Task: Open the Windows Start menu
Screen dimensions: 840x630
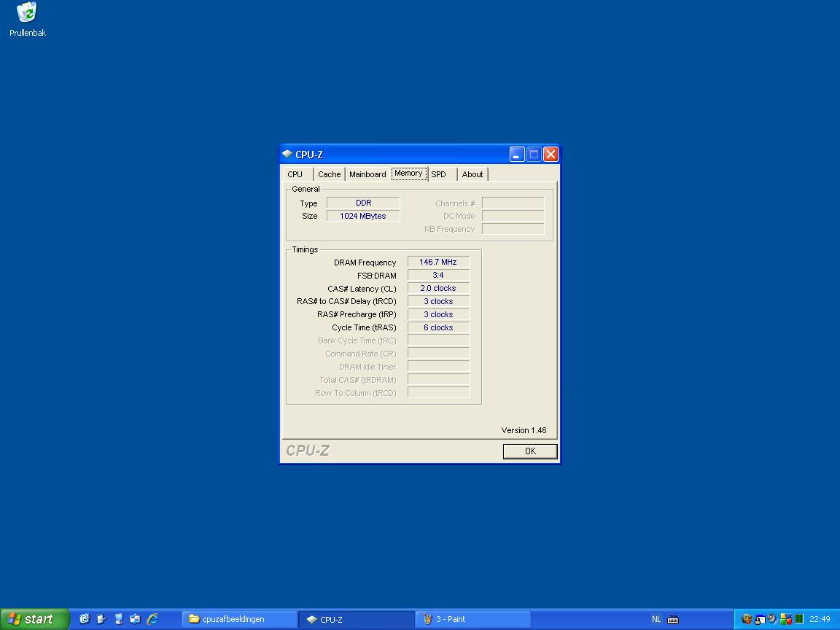Action: click(35, 619)
